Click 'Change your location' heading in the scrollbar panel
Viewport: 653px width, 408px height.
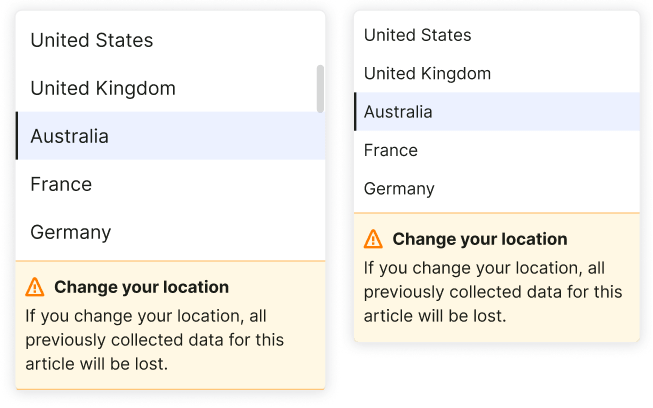point(142,287)
